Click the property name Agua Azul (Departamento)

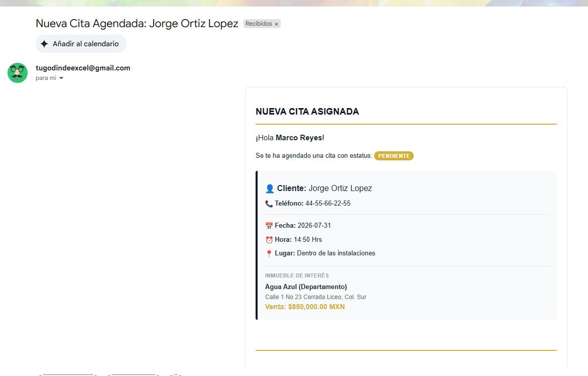306,287
